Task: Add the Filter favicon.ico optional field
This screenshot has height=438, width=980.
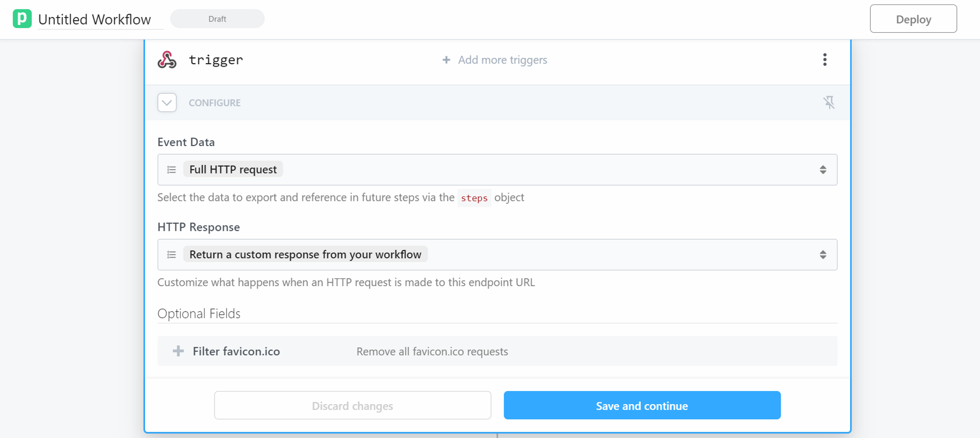Action: 497,351
